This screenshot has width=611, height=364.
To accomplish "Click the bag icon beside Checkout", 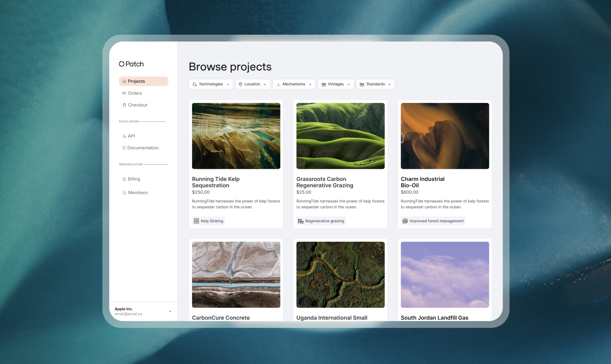I will point(124,105).
